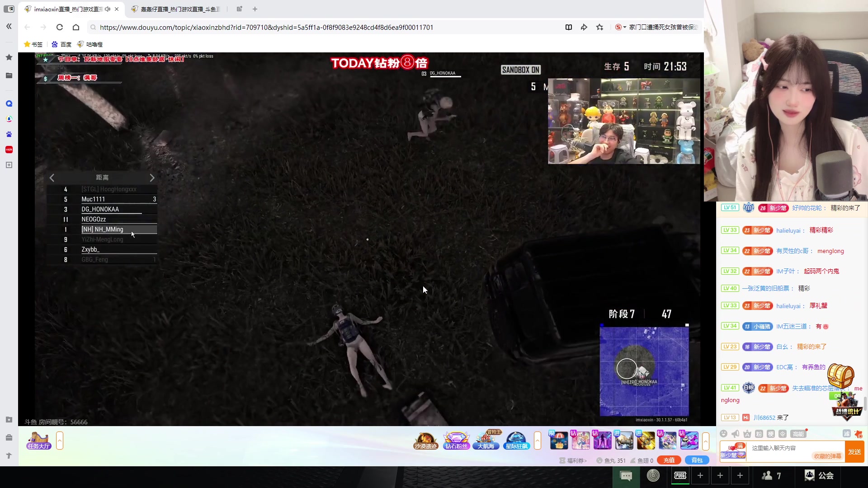Open the chat bubble in bottom bar
The height and width of the screenshot is (488, 868).
(626, 476)
